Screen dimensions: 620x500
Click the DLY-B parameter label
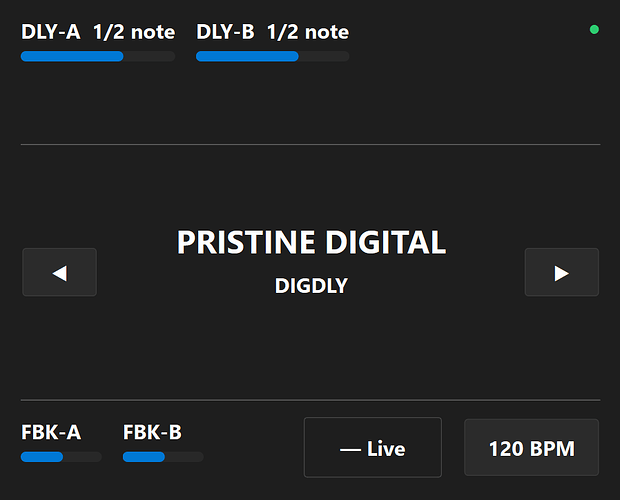227,32
